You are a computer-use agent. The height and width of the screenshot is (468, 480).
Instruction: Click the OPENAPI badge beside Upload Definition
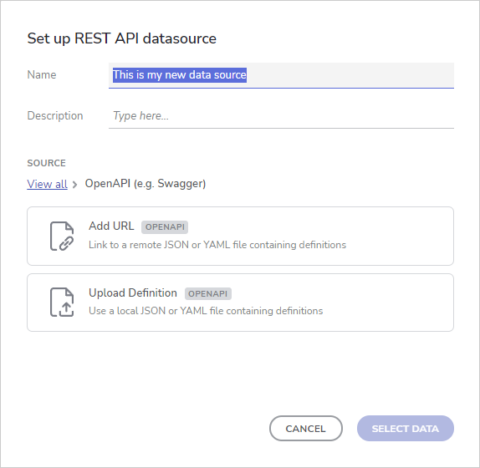pos(208,294)
